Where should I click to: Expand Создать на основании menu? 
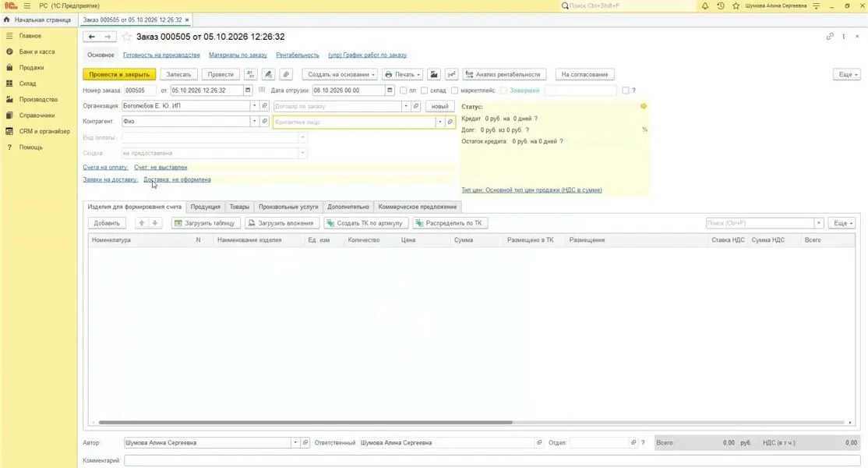point(341,74)
